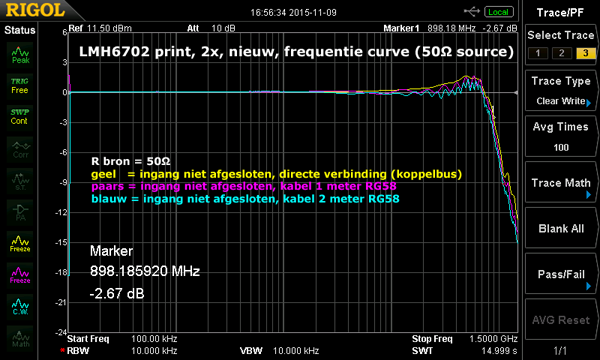Viewport: 600px width, 360px height.
Task: Click the dimmed PA preamplifier icon
Action: (20, 212)
